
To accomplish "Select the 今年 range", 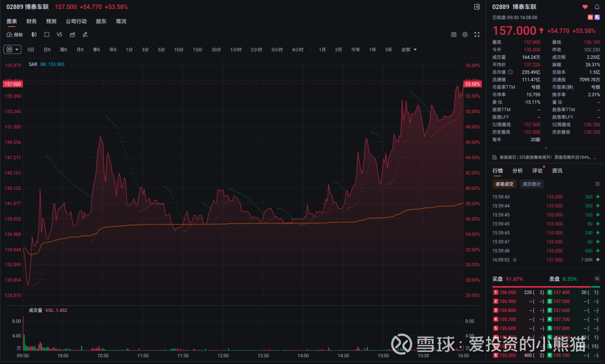I will point(355,50).
